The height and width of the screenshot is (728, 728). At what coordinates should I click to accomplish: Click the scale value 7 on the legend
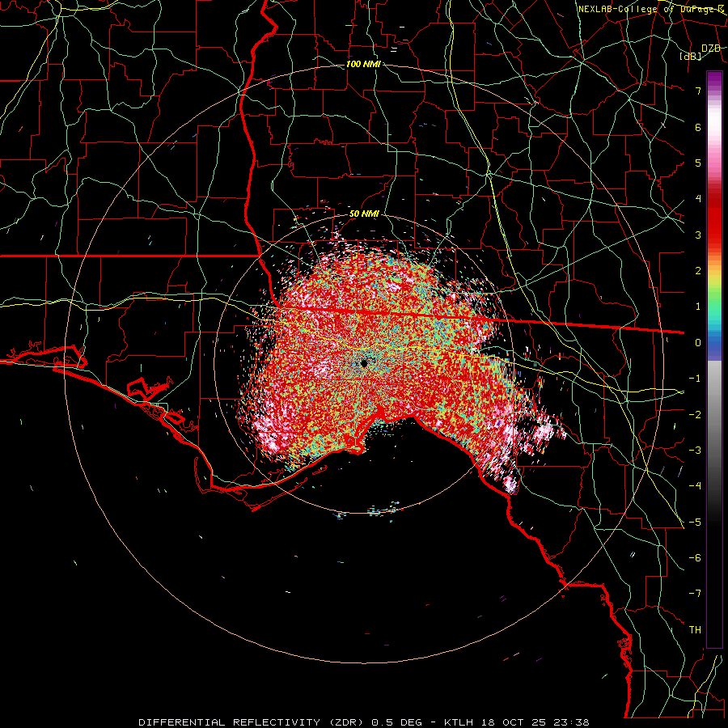point(698,91)
